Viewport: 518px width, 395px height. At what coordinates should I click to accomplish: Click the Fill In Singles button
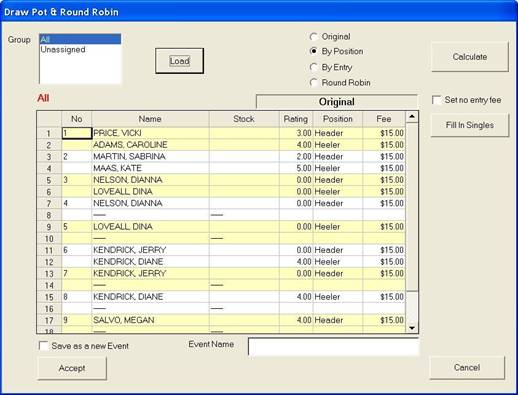click(470, 125)
